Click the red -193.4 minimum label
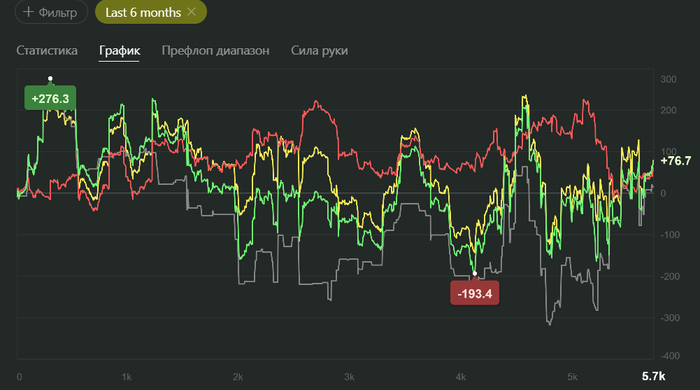 tap(475, 293)
